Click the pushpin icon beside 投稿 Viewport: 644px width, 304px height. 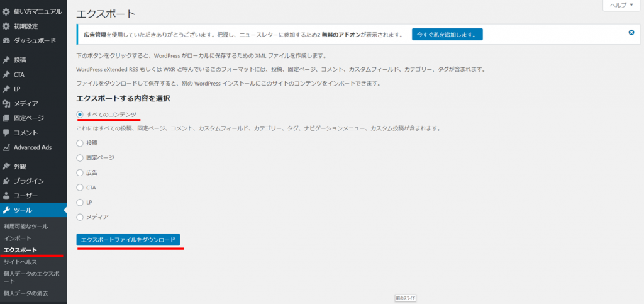(6, 60)
